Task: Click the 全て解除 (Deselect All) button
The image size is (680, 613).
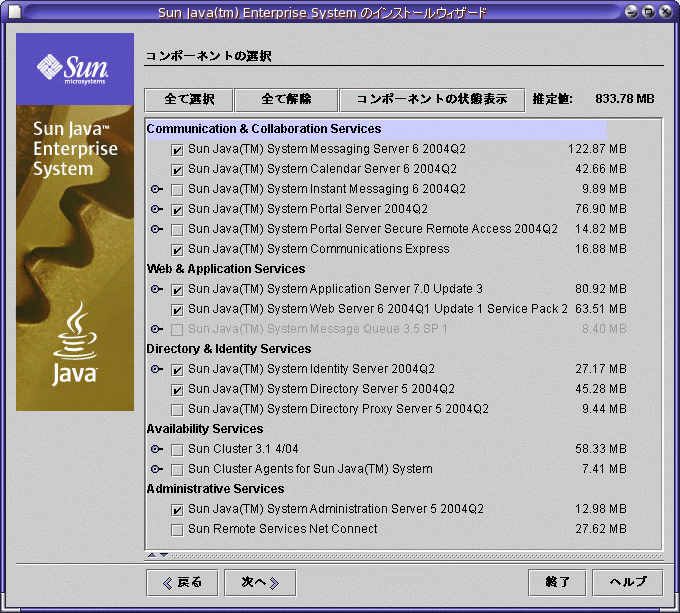Action: coord(286,100)
